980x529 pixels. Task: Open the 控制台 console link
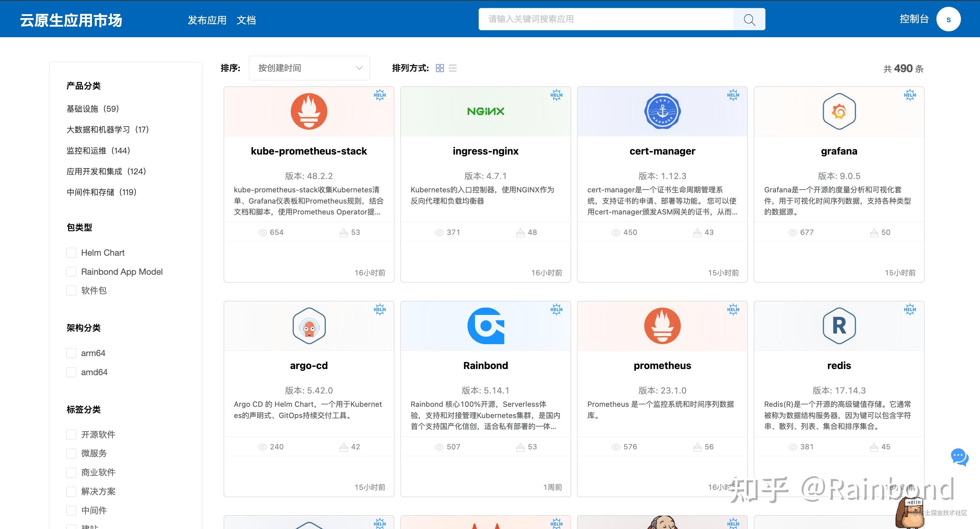[x=914, y=19]
